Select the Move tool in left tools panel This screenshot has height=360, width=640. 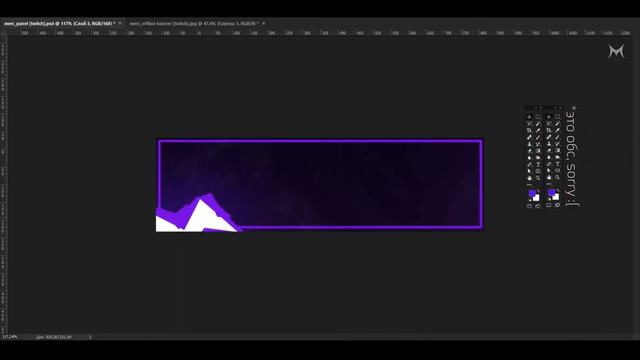(529, 116)
